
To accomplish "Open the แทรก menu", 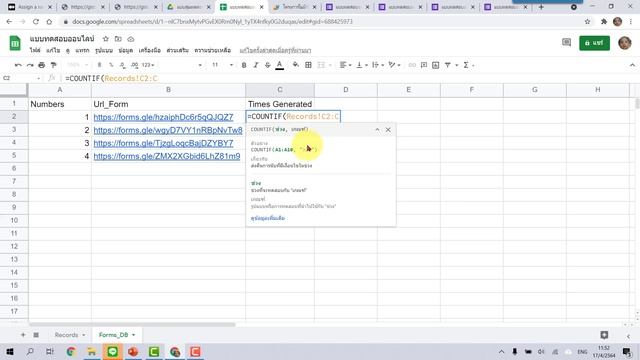I will [82, 50].
